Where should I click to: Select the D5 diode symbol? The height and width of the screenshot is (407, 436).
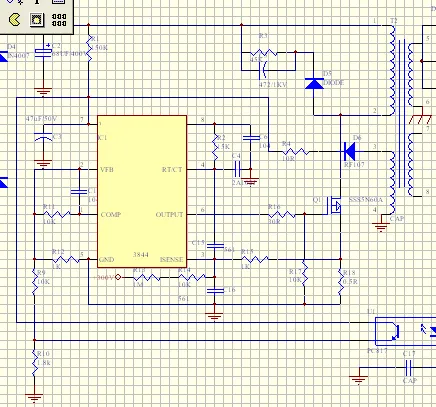point(314,83)
